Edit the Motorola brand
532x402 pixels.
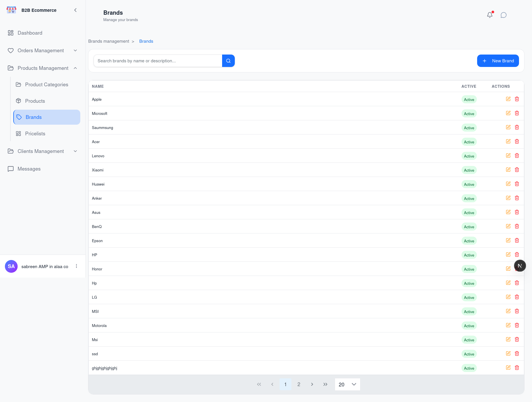click(508, 325)
